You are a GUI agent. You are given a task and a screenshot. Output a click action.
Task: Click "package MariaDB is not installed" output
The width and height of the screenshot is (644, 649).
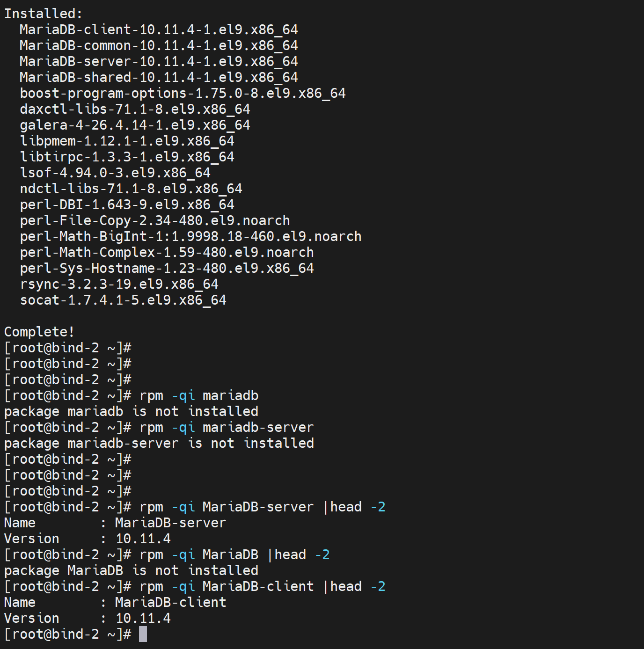point(131,570)
